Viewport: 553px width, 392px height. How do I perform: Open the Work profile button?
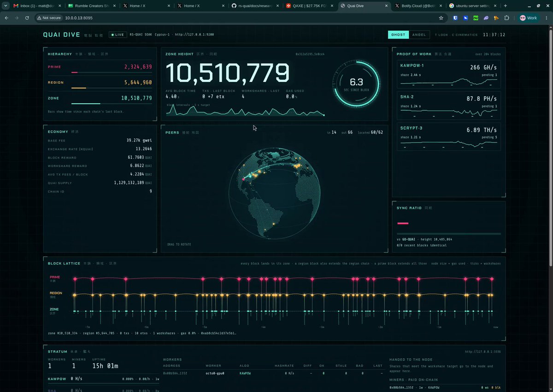[x=529, y=18]
